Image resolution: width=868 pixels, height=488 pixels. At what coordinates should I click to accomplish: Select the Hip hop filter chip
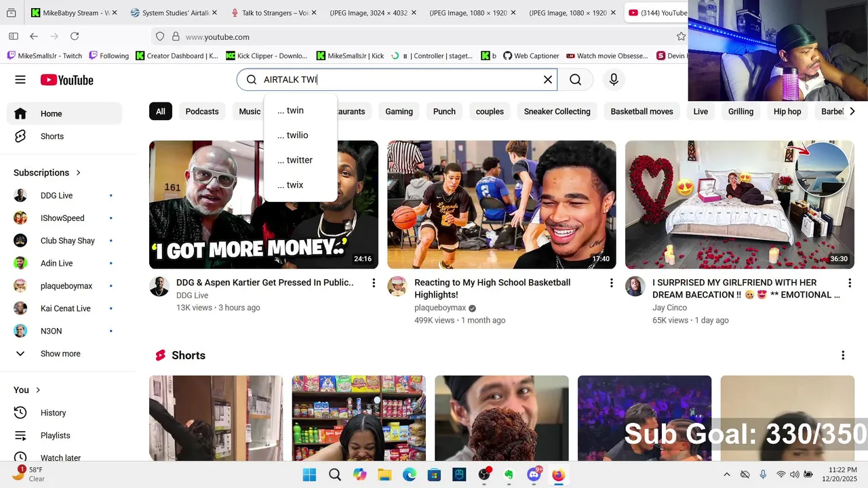point(787,111)
